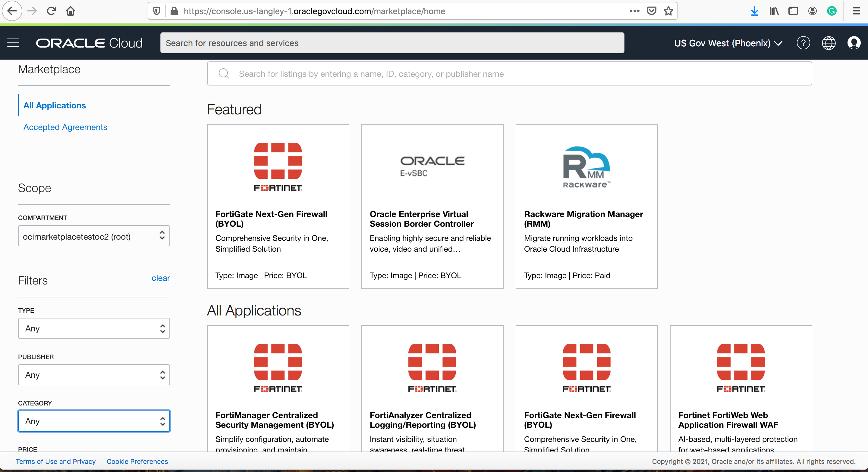The width and height of the screenshot is (868, 472).
Task: Open the Oracle Cloud hamburger navigation menu
Action: pos(13,43)
